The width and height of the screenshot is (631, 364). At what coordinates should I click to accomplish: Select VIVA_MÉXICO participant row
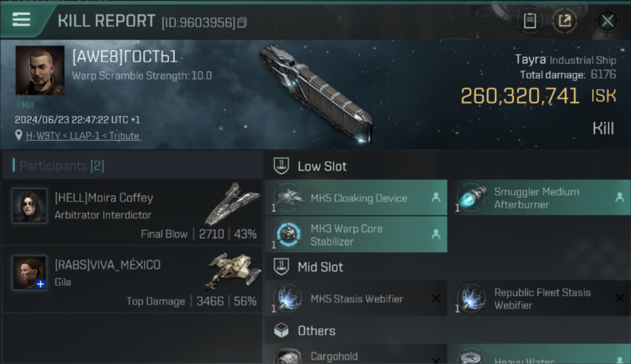coord(132,280)
